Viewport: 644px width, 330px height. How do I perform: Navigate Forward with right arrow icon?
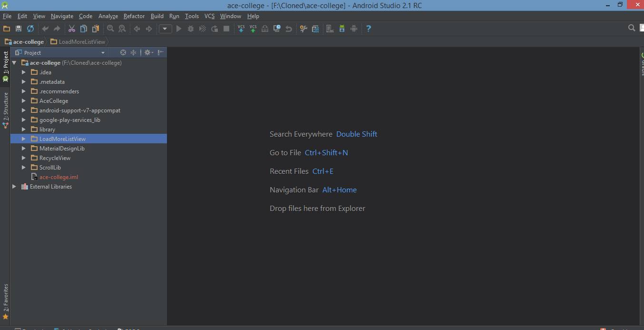149,29
